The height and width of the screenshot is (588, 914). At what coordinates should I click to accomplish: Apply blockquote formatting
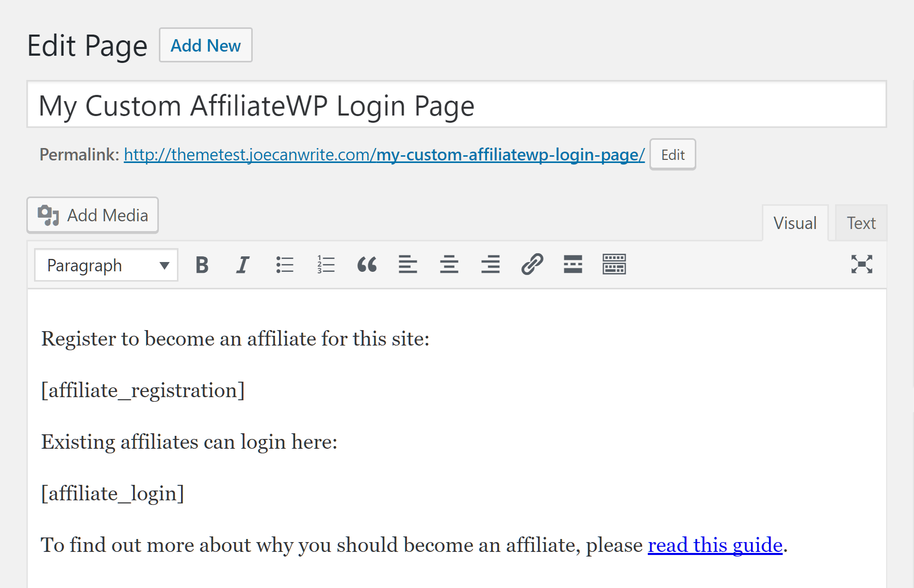click(x=367, y=265)
